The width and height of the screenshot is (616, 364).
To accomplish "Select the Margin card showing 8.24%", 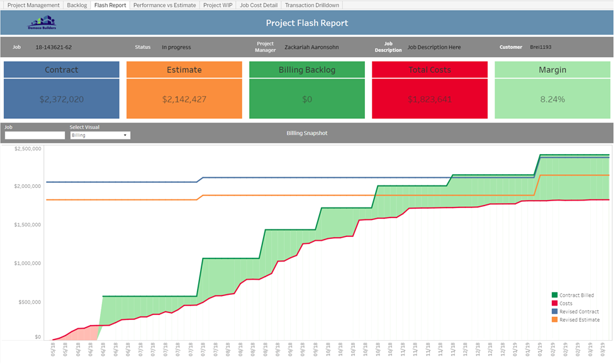I will pyautogui.click(x=552, y=99).
